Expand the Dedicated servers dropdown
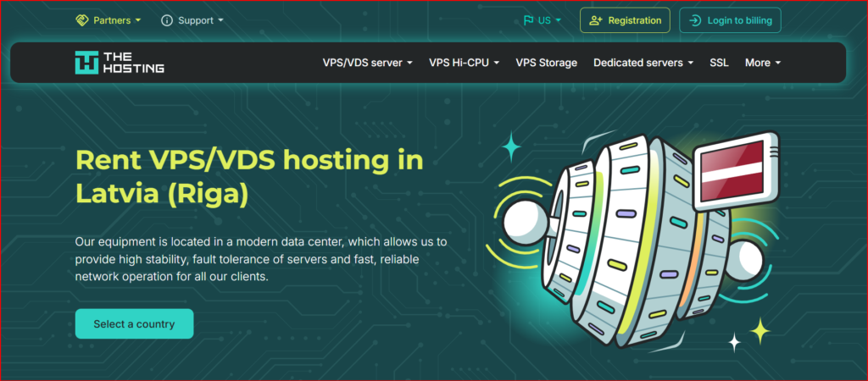 [643, 63]
